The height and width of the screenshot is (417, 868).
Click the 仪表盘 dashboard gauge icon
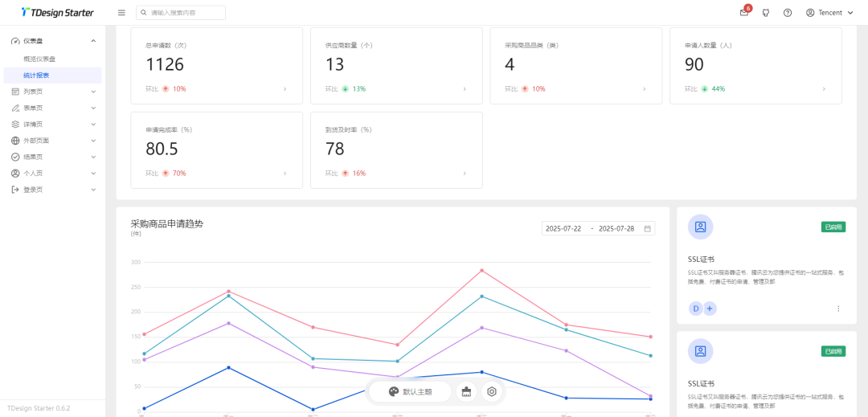pyautogui.click(x=15, y=41)
